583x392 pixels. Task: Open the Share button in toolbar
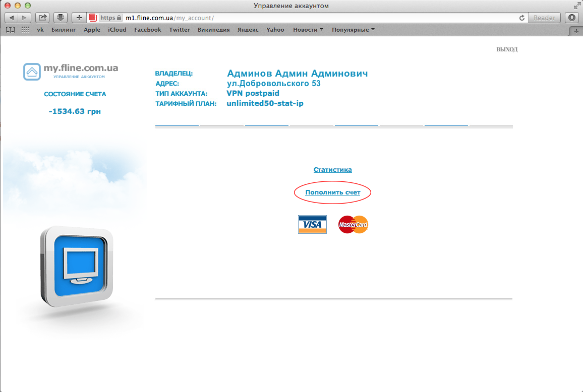point(43,18)
